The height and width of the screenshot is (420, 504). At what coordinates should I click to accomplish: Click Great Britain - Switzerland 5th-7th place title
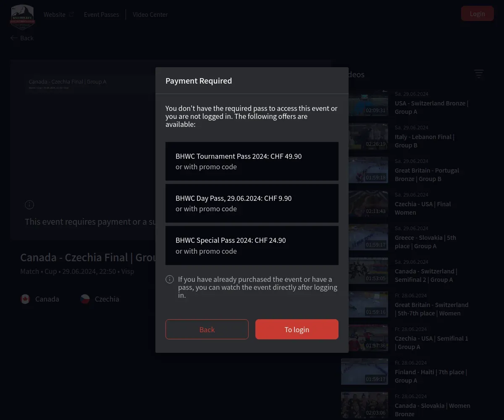(431, 309)
